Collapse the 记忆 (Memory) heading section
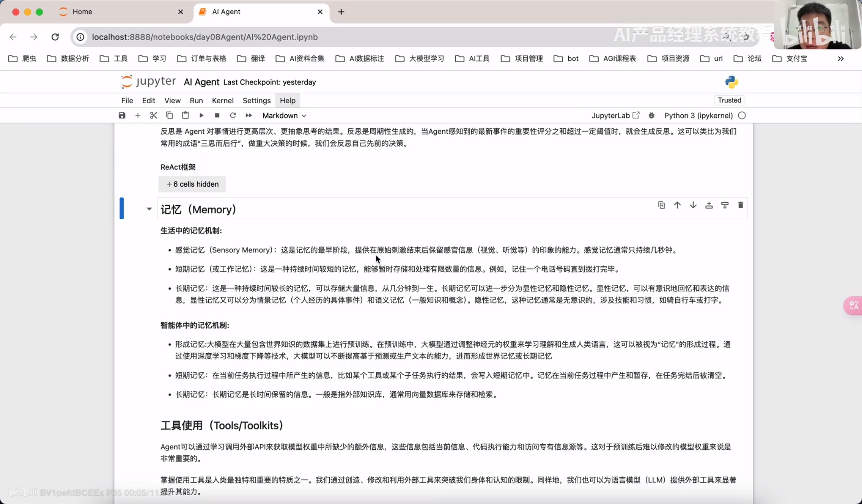The width and height of the screenshot is (862, 504). [149, 209]
